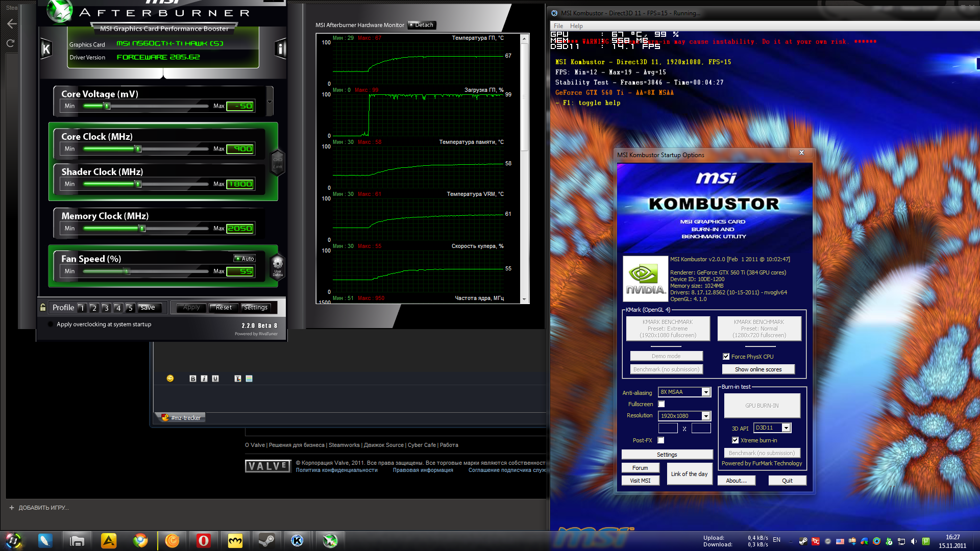The image size is (980, 551).
Task: Click the About... button
Action: [x=736, y=481]
